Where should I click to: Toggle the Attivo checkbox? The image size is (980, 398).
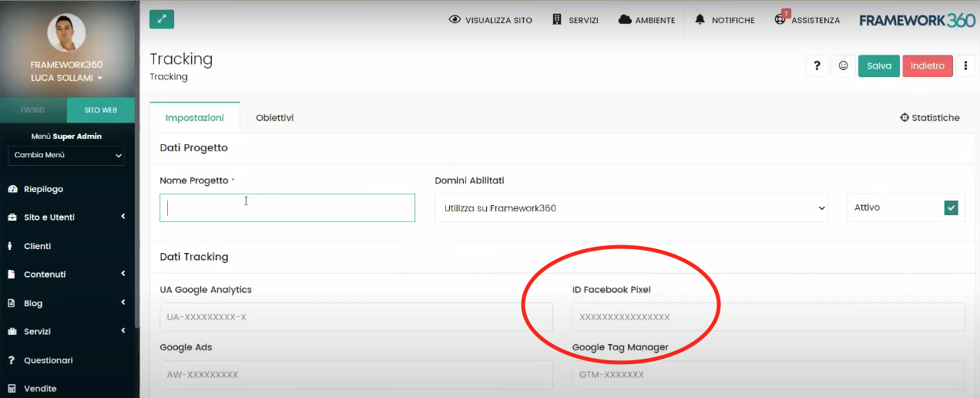[x=951, y=207]
